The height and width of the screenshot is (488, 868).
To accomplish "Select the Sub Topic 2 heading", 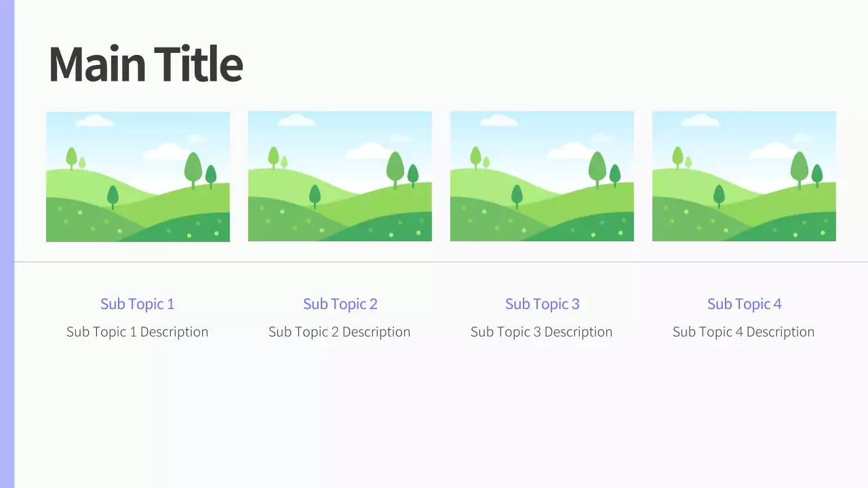I will 340,304.
